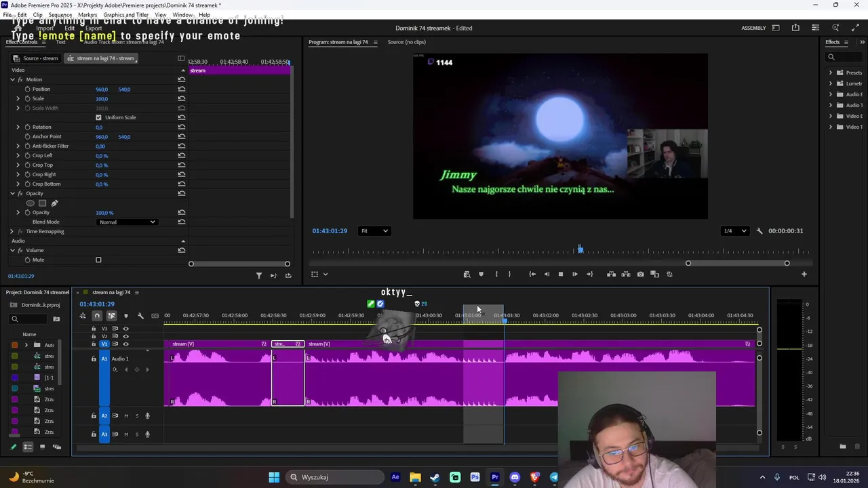
Task: Mute audio track A2
Action: [125, 415]
